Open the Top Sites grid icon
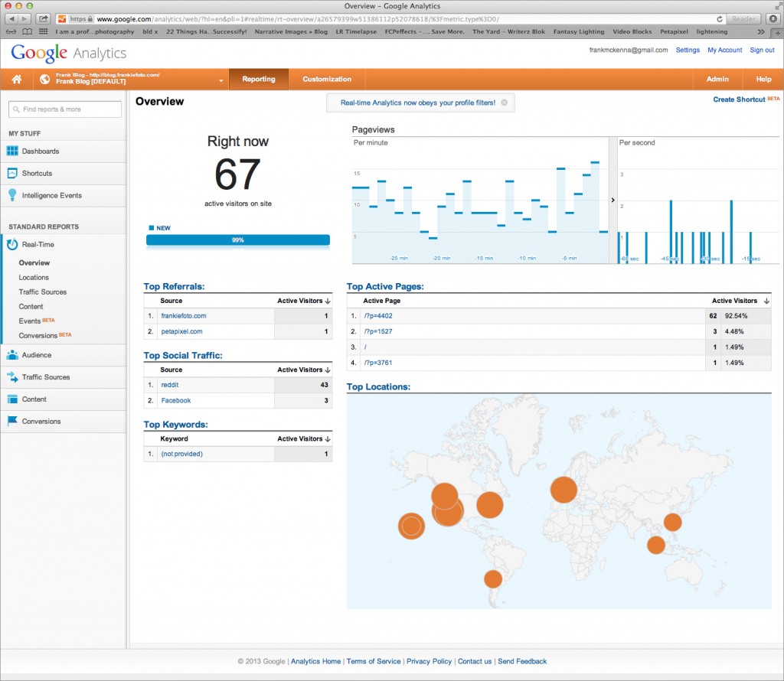Viewport: 784px width, 681px height. [44, 31]
